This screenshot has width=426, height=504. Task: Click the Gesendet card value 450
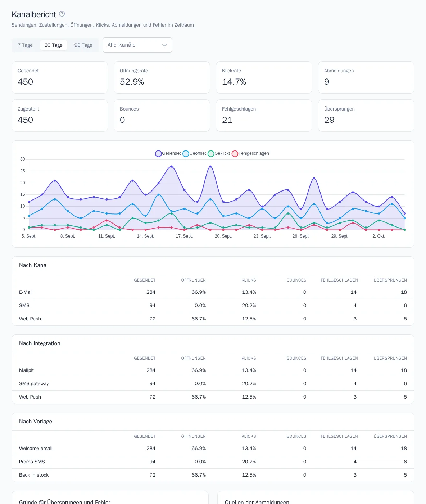25,82
